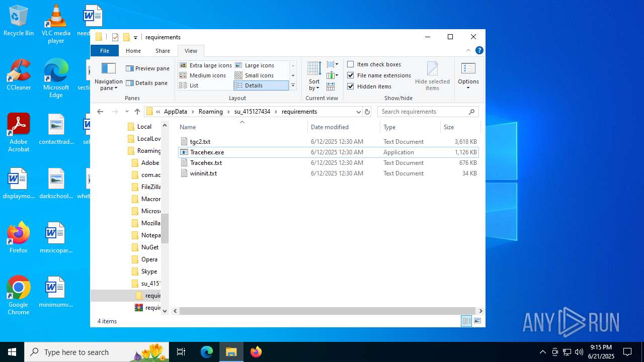Screen dimensions: 644x362
Task: Select the tgc2.txt file
Action: click(x=329, y=142)
